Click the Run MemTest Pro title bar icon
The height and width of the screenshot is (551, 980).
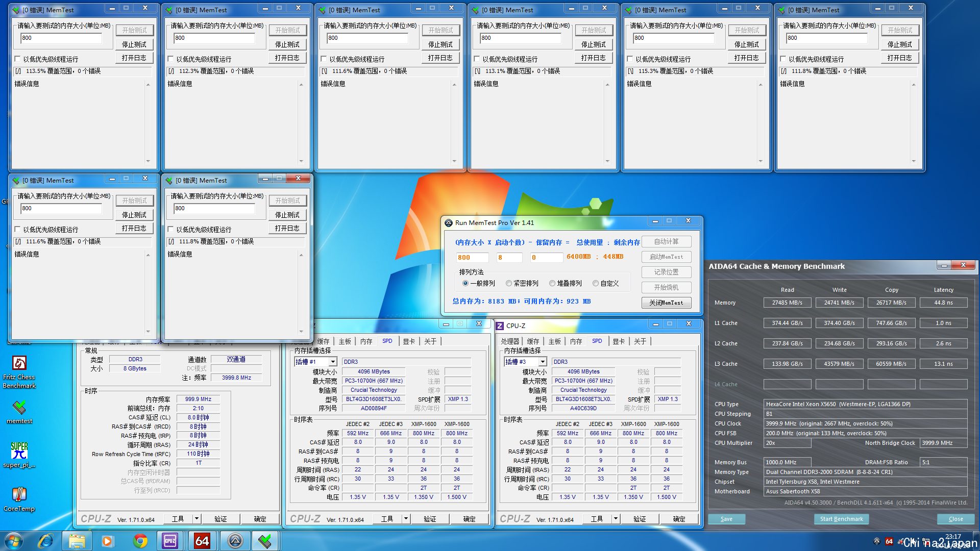pyautogui.click(x=449, y=223)
